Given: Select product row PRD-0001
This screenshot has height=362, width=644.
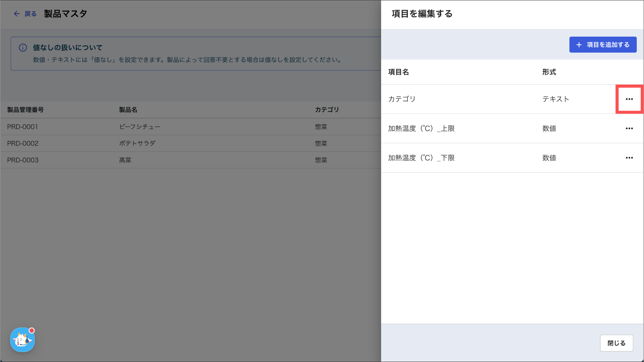Looking at the screenshot, I should (x=191, y=127).
